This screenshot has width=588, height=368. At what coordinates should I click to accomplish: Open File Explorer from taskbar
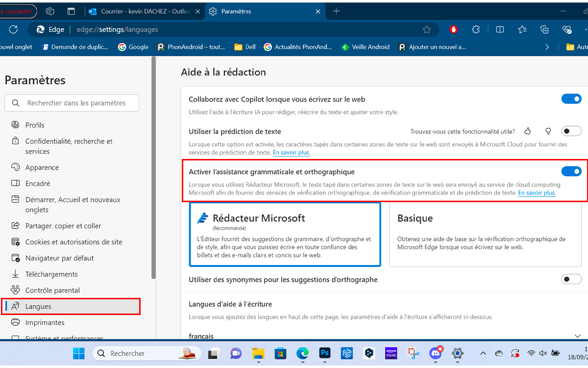click(258, 353)
